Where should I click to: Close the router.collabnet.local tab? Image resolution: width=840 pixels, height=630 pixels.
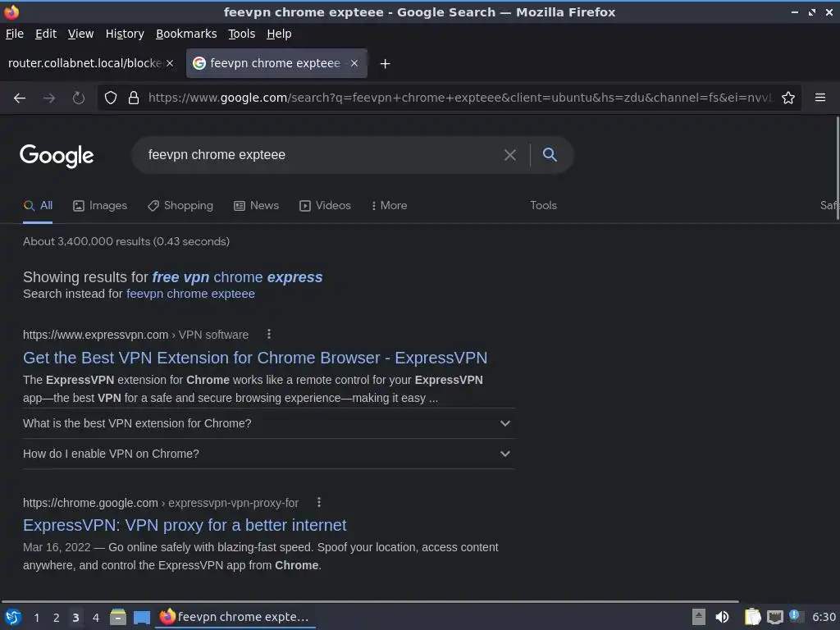click(x=170, y=63)
